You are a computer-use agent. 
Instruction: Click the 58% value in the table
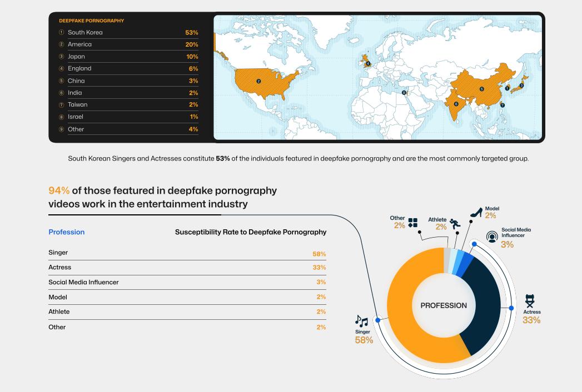319,254
